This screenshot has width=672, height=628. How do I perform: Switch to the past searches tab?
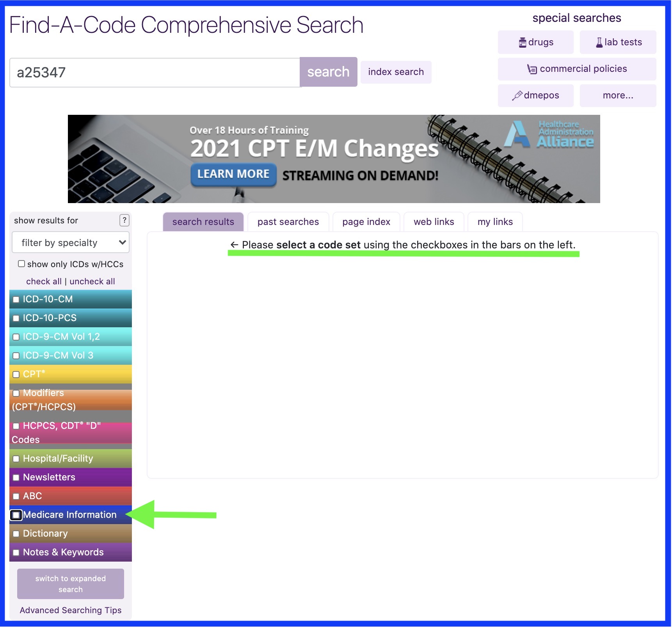point(288,222)
